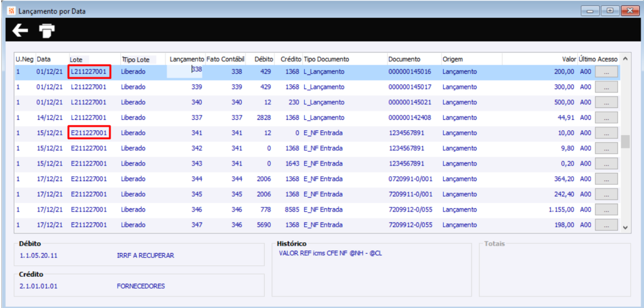Click the vertical scrollbar thumb
The image size is (644, 308).
[625, 141]
